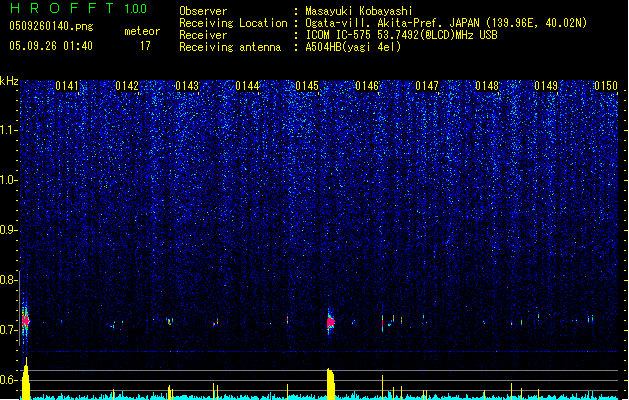Image resolution: width=629 pixels, height=400 pixels.
Task: Click the 0149 time marker
Action: point(546,86)
